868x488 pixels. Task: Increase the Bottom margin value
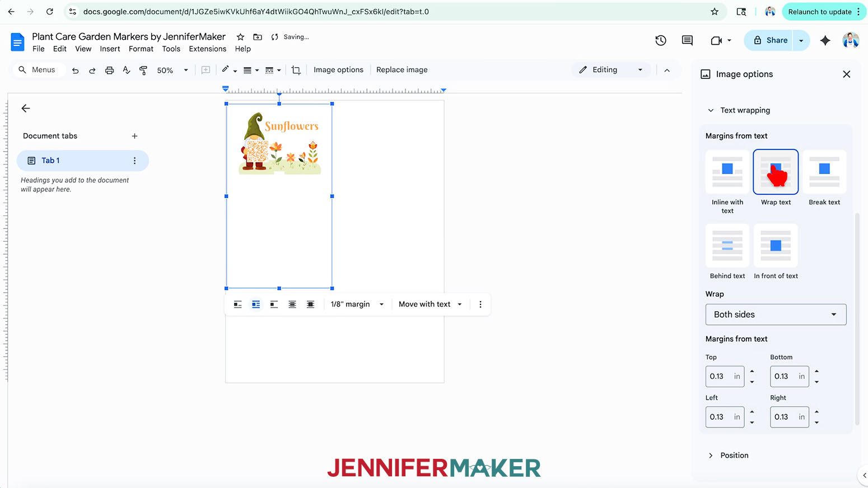pos(816,371)
